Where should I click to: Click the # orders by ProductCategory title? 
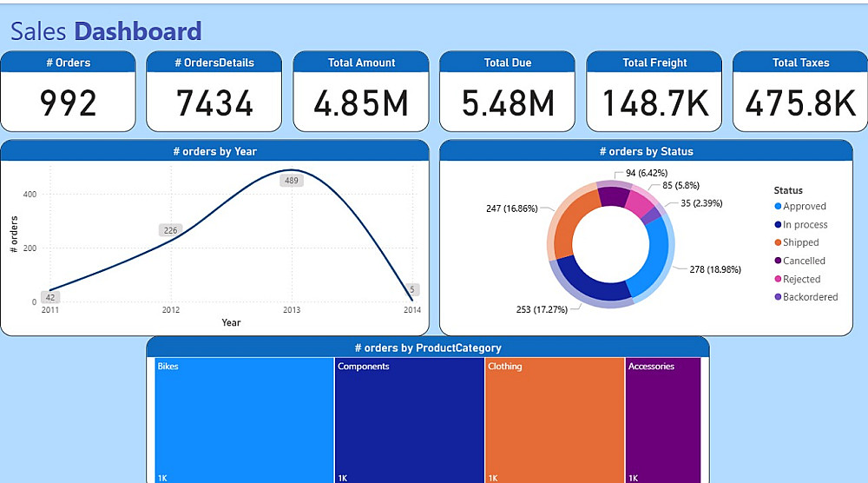point(428,347)
